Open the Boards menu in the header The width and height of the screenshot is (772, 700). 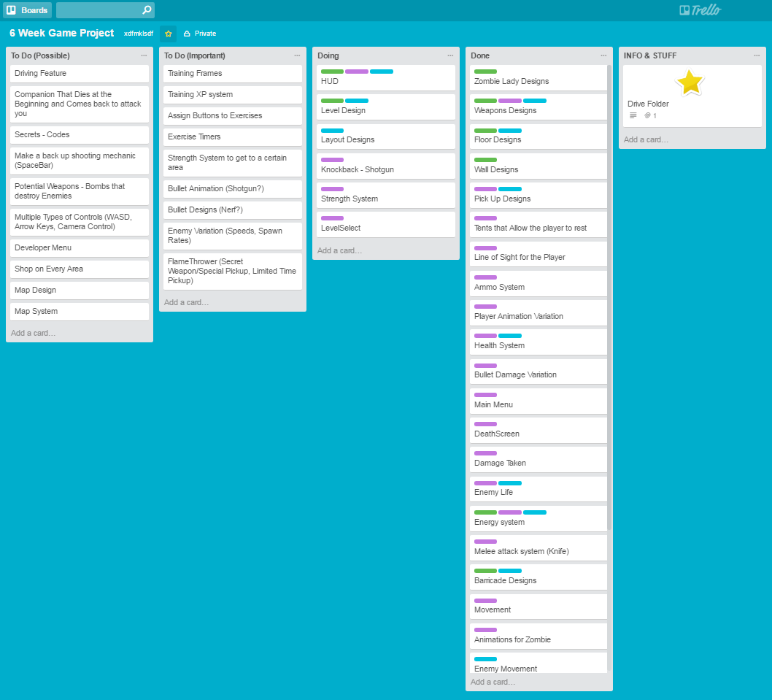(27, 9)
